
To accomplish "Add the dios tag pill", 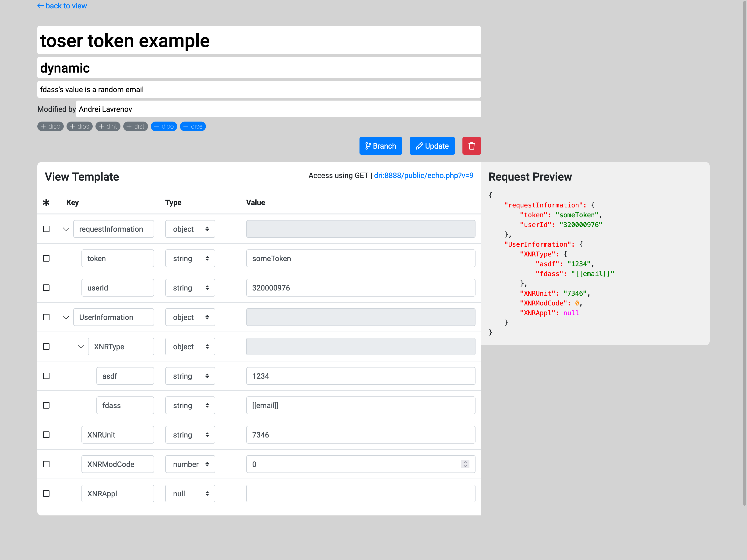I will click(x=79, y=126).
